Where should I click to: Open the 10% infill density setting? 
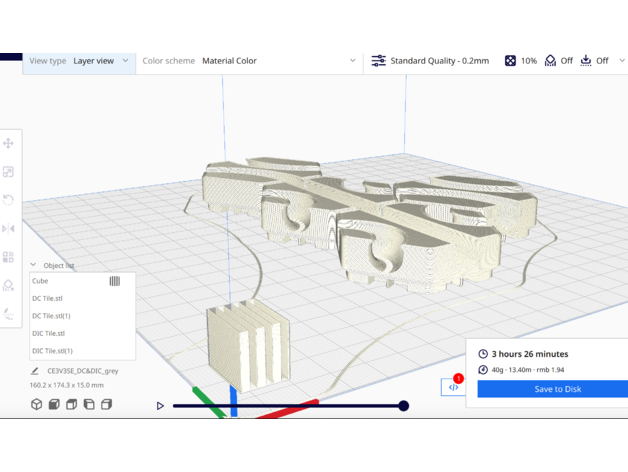coord(520,61)
